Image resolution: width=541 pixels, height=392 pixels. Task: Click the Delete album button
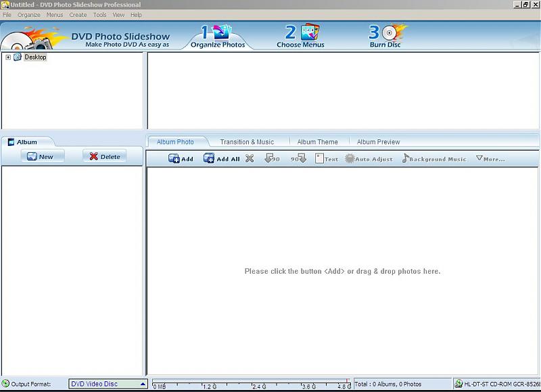point(105,157)
